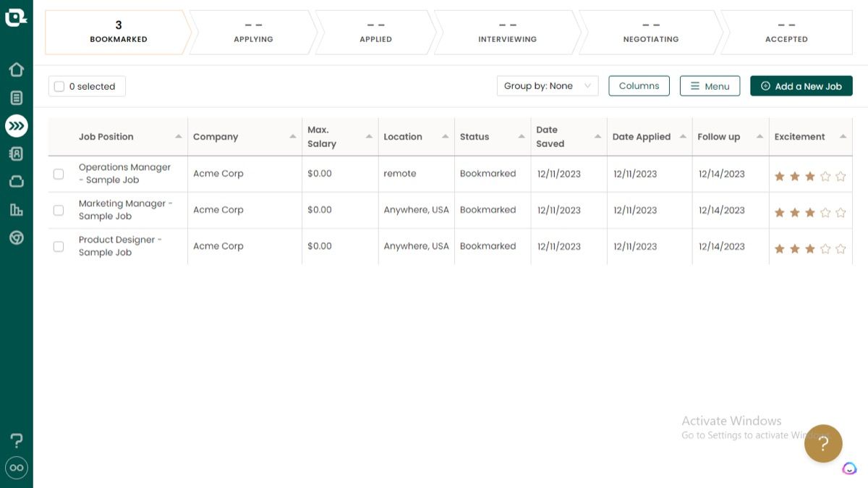Set fourth star for Operations Manager excitement
The height and width of the screenshot is (488, 868).
click(825, 176)
